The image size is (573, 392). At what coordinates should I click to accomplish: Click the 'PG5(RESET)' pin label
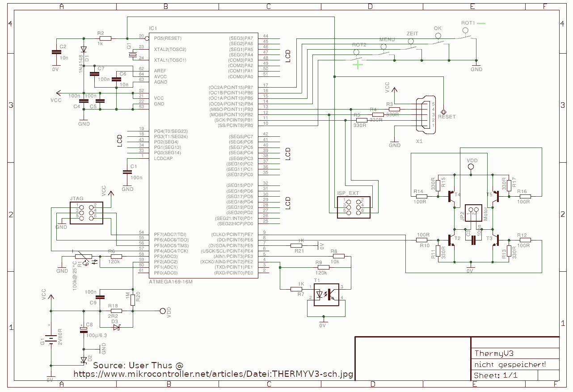click(x=168, y=38)
